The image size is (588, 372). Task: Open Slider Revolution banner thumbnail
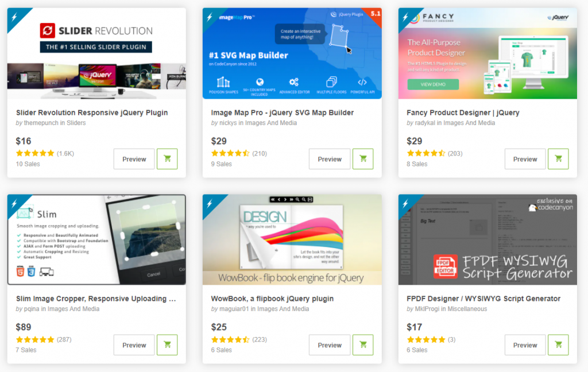click(x=96, y=53)
